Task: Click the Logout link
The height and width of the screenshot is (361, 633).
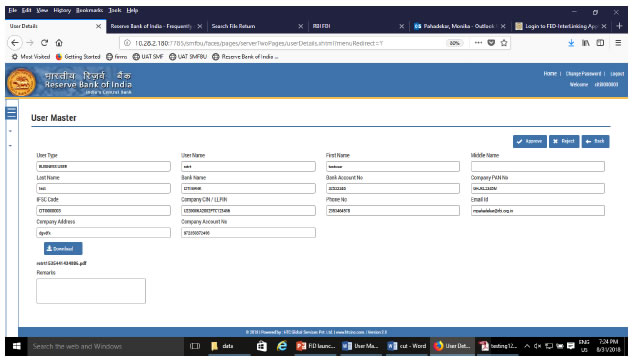Action: [617, 73]
